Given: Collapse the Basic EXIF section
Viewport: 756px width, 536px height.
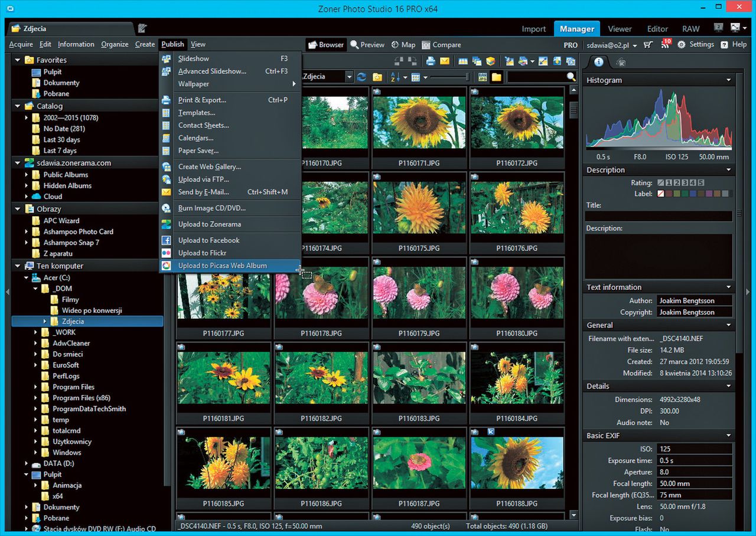Looking at the screenshot, I should pyautogui.click(x=728, y=436).
